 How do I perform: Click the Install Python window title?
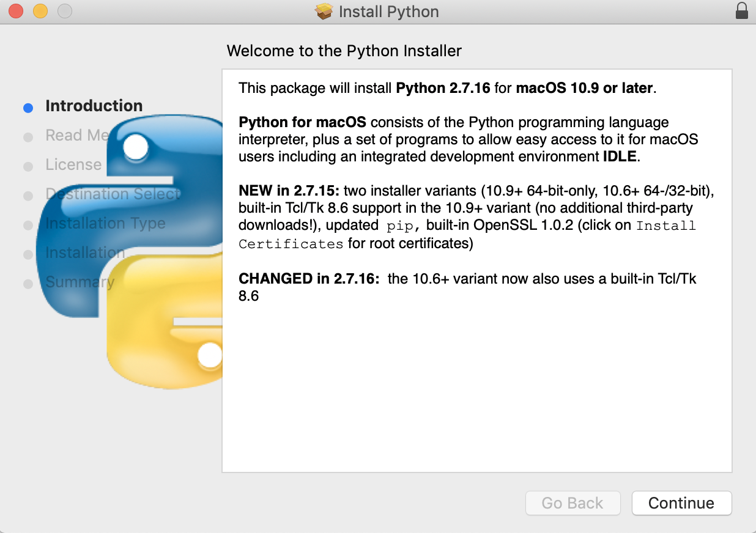(x=388, y=12)
